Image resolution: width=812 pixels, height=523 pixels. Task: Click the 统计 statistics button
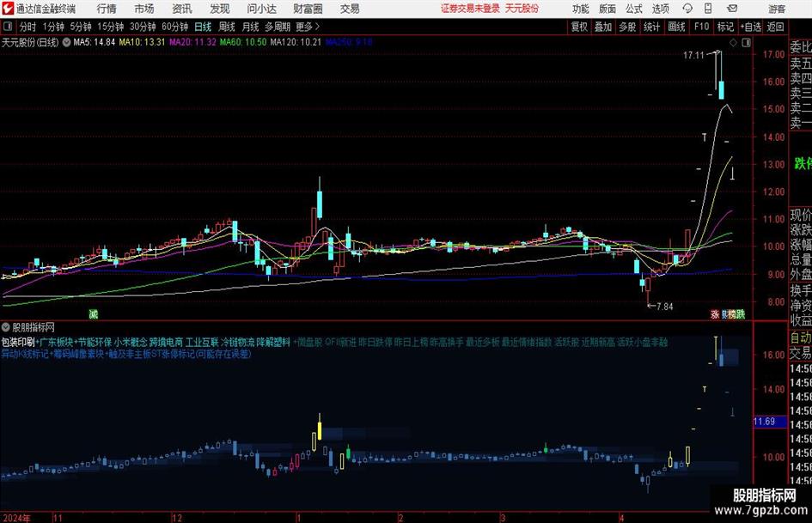(651, 27)
